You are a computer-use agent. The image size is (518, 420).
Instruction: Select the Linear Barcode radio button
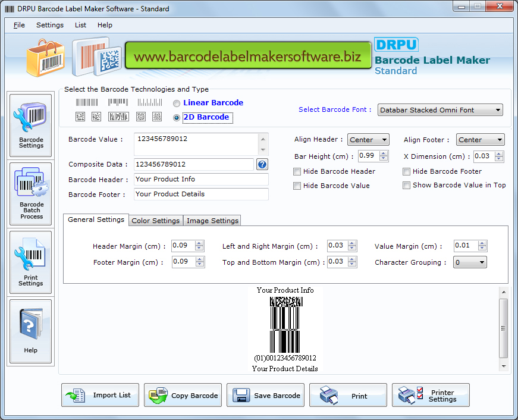pos(177,104)
